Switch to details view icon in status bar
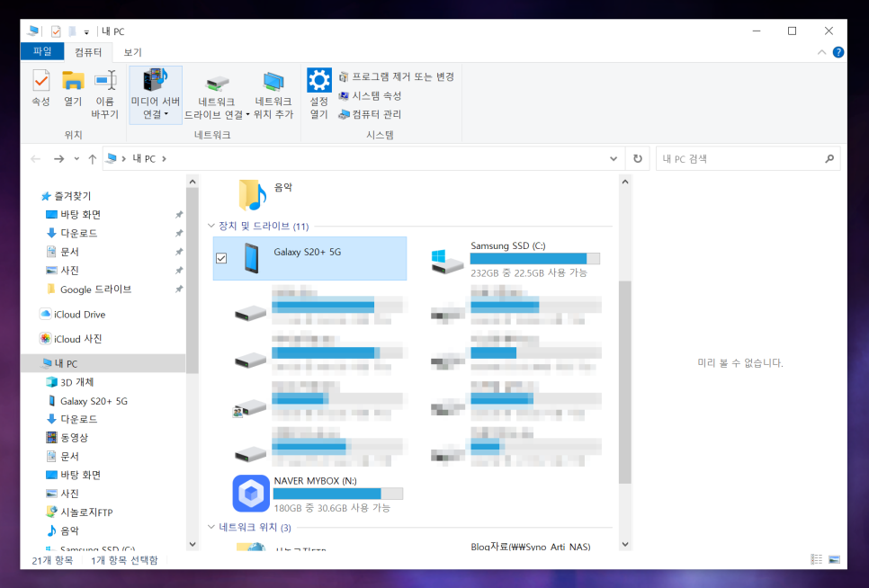 816,559
